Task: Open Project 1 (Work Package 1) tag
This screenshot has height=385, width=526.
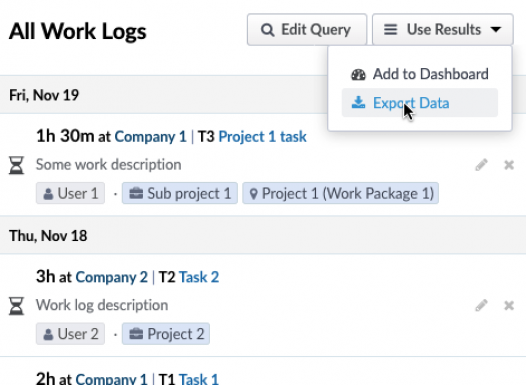Action: [x=340, y=193]
